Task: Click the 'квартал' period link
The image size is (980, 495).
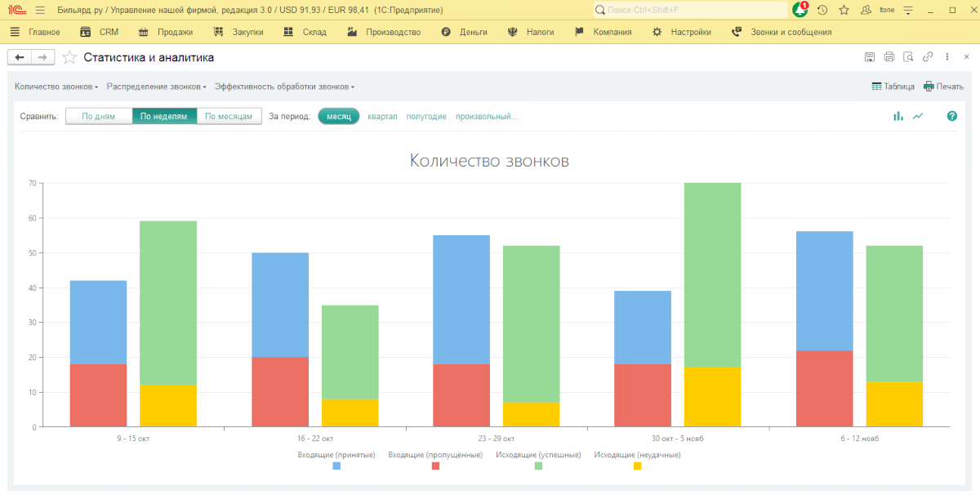Action: tap(382, 116)
